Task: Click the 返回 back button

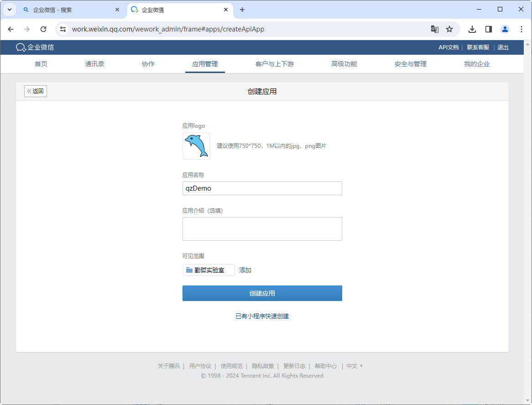Action: 36,91
